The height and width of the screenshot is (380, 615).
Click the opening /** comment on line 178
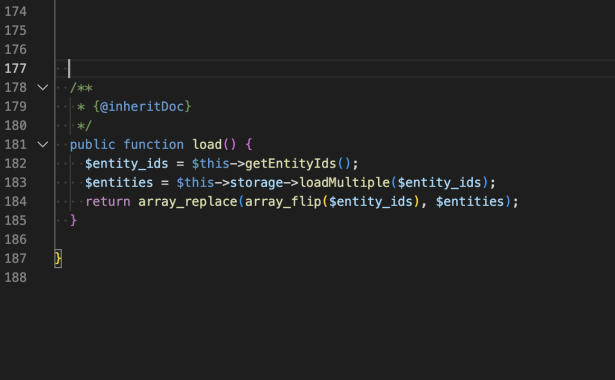pos(81,88)
